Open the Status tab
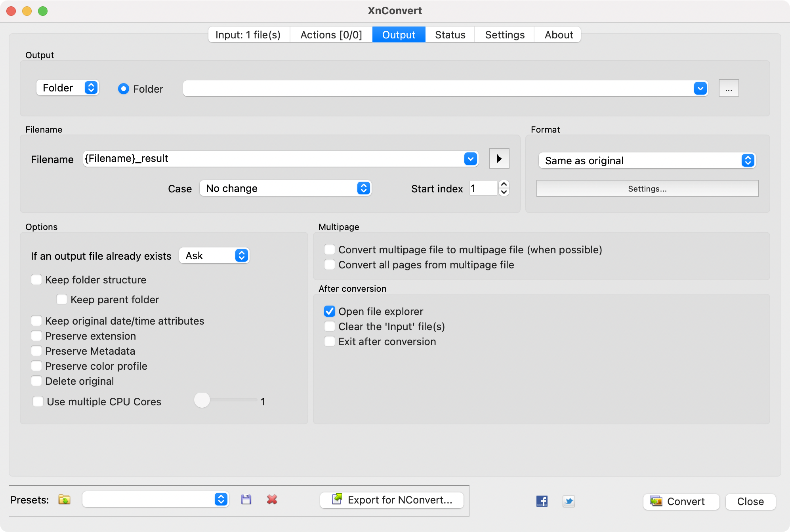This screenshot has height=532, width=790. pos(450,35)
